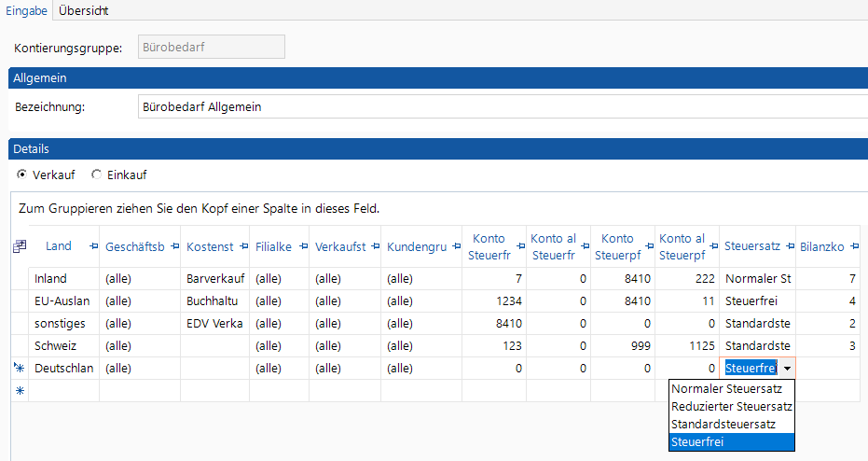The width and height of the screenshot is (868, 461).
Task: Switch to the Eingabe tab
Action: click(x=26, y=10)
